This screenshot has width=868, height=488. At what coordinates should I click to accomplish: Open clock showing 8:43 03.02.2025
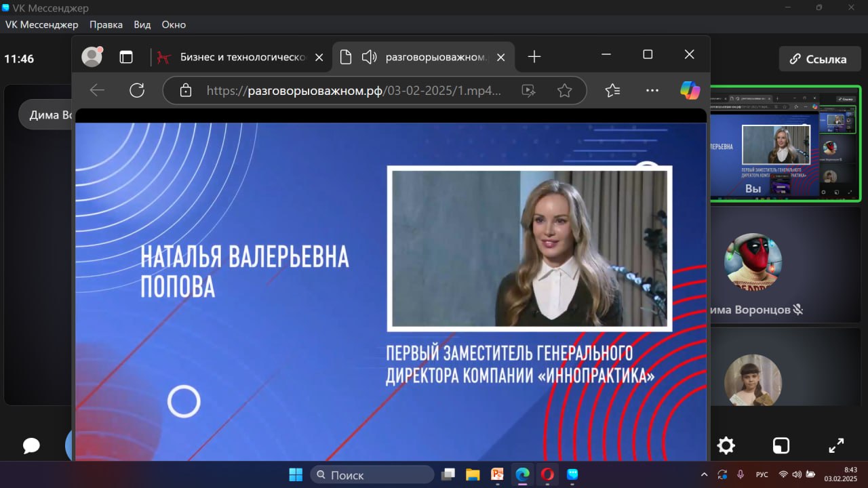click(841, 474)
